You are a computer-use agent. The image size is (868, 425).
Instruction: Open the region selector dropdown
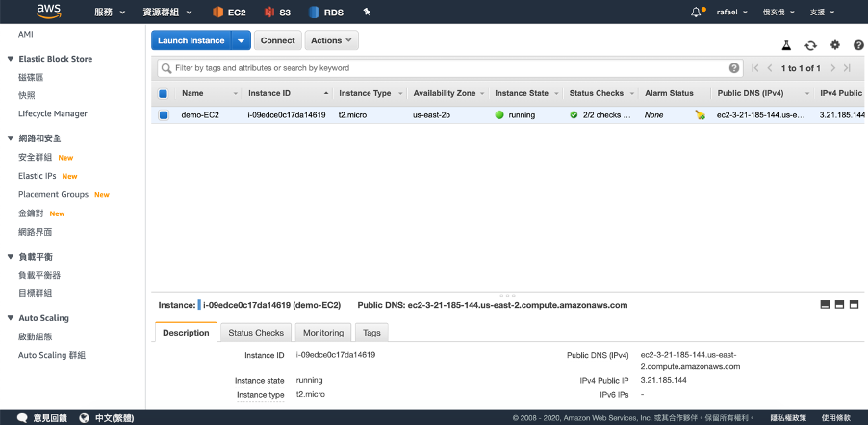tap(779, 12)
